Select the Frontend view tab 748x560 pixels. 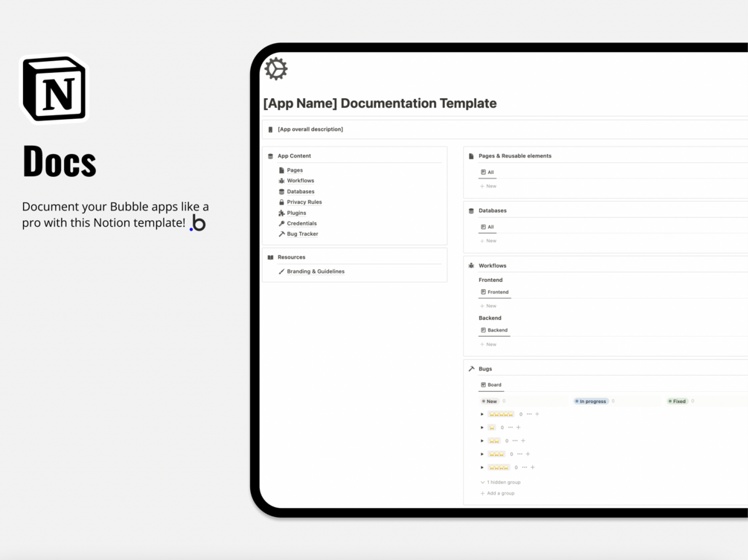click(x=495, y=292)
